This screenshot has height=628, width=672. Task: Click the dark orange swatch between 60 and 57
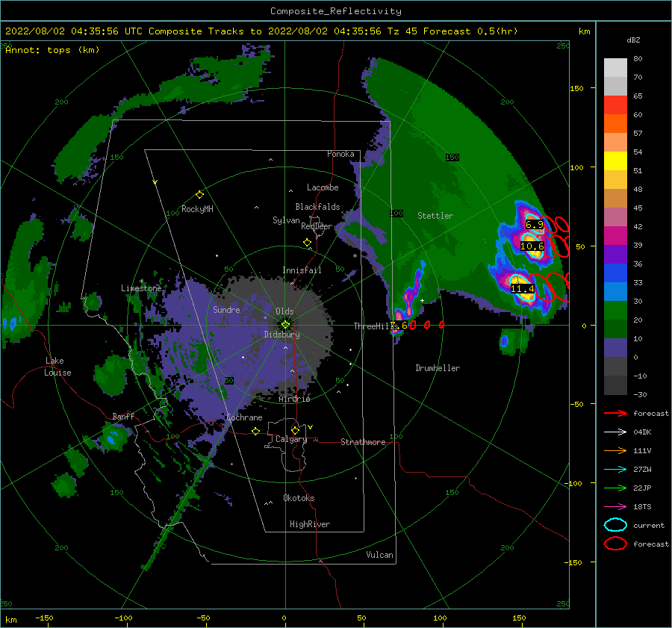615,123
